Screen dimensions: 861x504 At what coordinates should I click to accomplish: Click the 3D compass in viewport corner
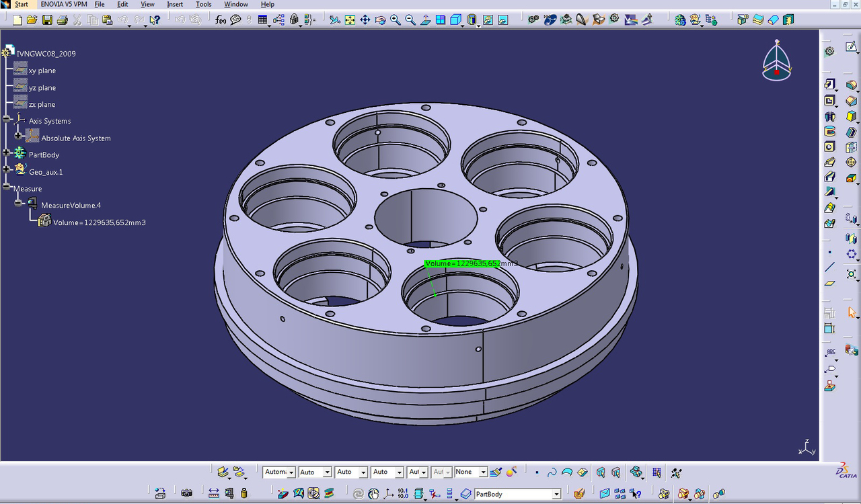pyautogui.click(x=777, y=60)
